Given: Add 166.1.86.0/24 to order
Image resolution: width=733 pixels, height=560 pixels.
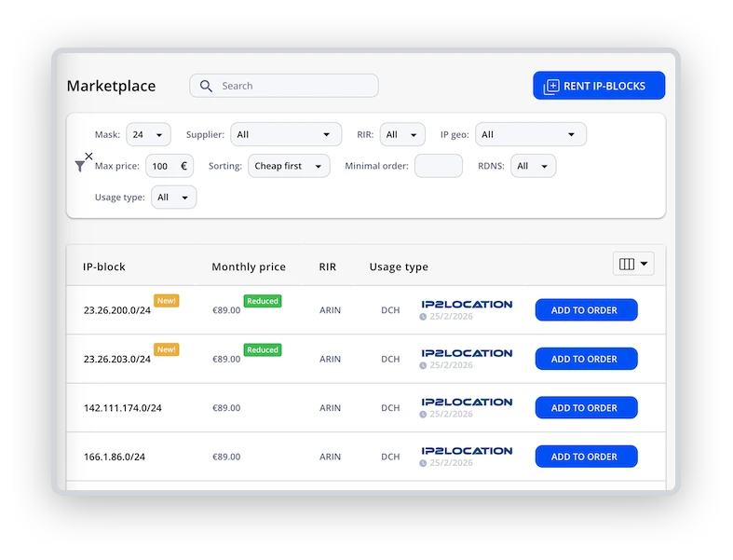Looking at the screenshot, I should click(x=586, y=457).
